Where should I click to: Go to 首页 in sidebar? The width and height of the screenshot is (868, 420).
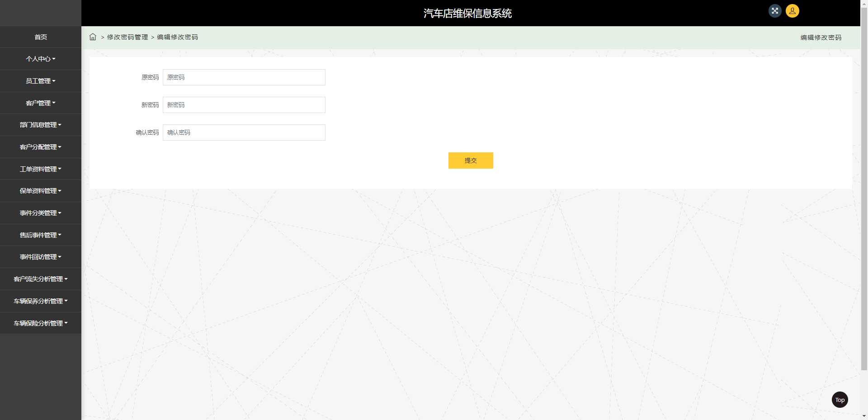tap(41, 37)
